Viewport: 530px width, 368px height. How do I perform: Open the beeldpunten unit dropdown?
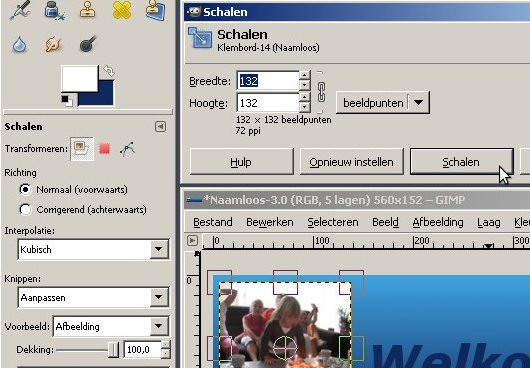(x=383, y=102)
